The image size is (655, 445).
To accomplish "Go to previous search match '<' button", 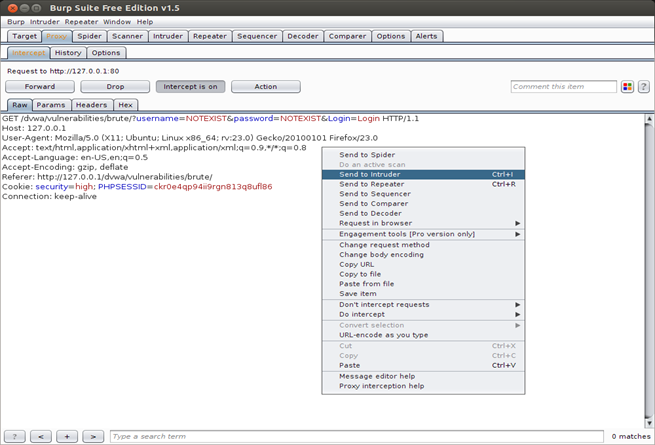I will pos(41,436).
